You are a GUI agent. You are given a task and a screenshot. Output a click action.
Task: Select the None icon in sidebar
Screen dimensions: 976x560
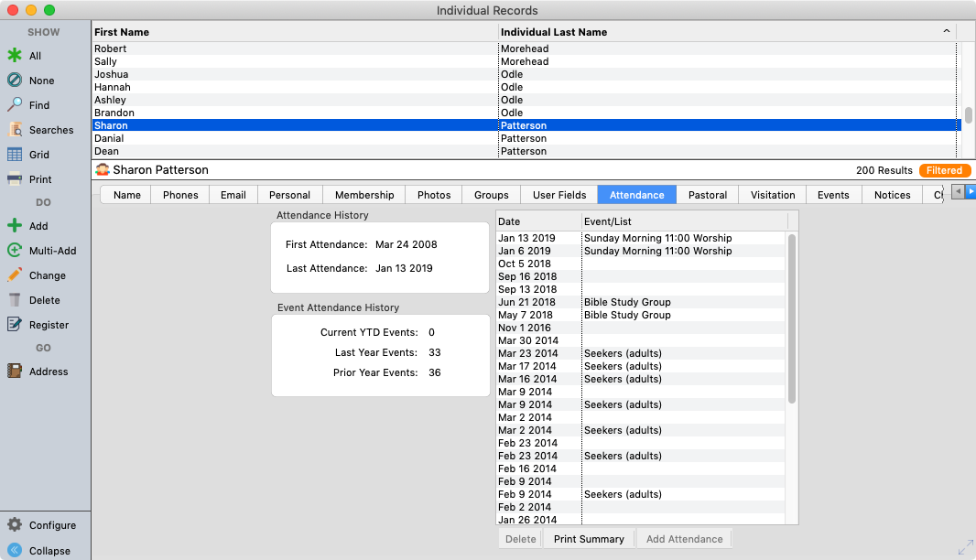click(x=15, y=81)
